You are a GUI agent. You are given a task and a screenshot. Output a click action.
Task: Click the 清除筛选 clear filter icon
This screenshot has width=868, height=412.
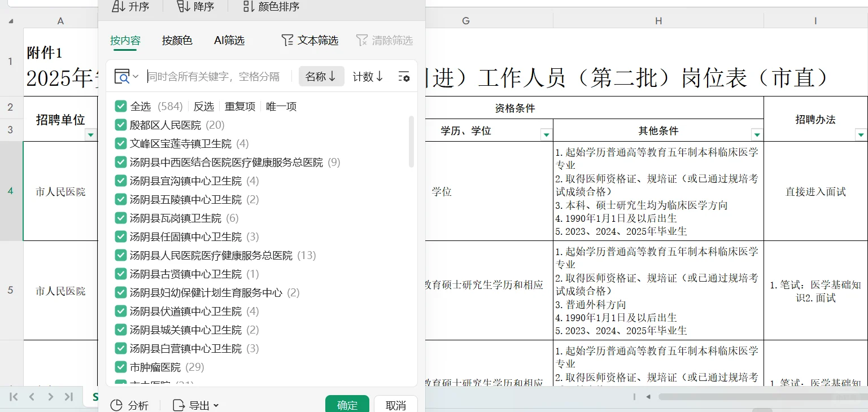pos(362,40)
